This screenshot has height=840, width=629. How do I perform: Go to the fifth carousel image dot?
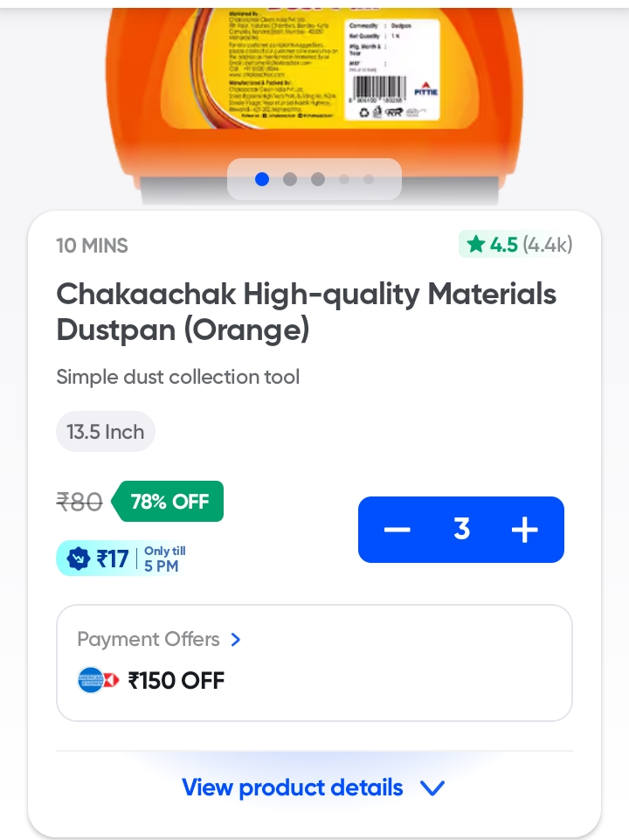[369, 179]
